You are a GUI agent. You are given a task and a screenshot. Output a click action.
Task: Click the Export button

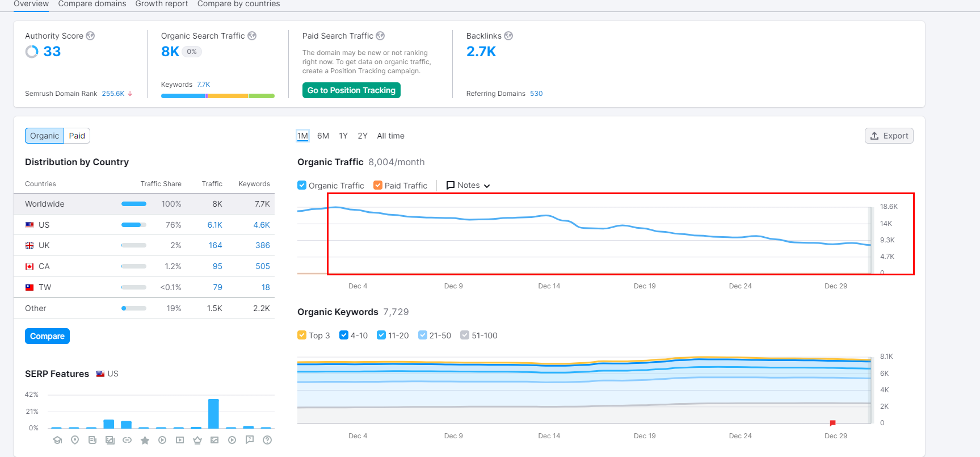click(x=889, y=136)
